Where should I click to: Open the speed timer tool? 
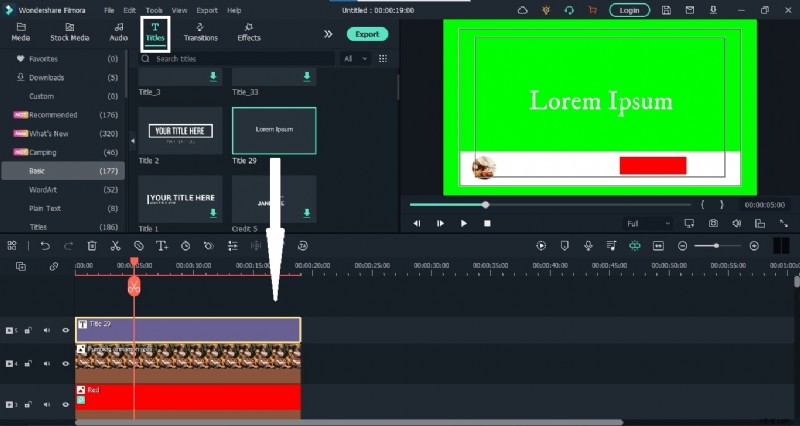[186, 246]
